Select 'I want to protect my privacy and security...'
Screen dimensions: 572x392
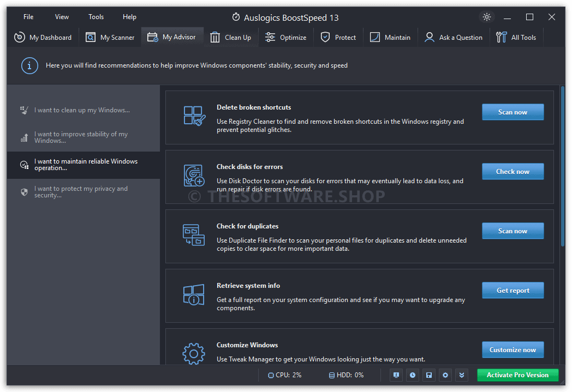point(83,192)
